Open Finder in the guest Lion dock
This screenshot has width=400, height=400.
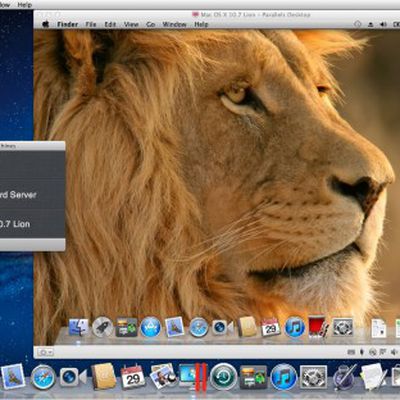click(78, 327)
